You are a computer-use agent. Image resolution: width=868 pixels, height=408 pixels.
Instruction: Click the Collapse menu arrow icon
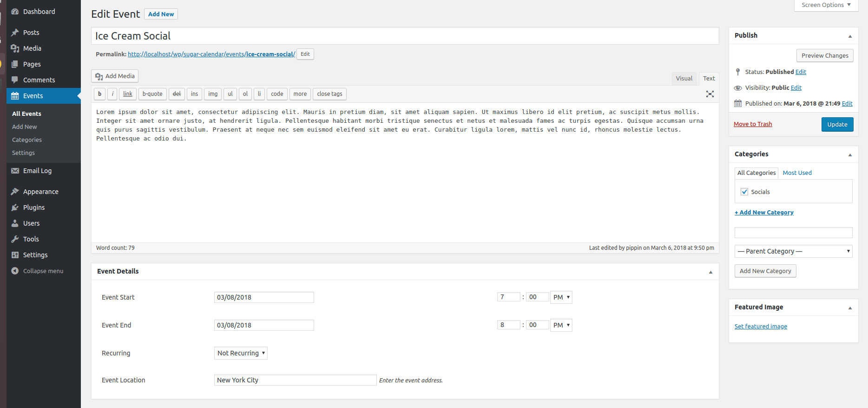pos(15,271)
